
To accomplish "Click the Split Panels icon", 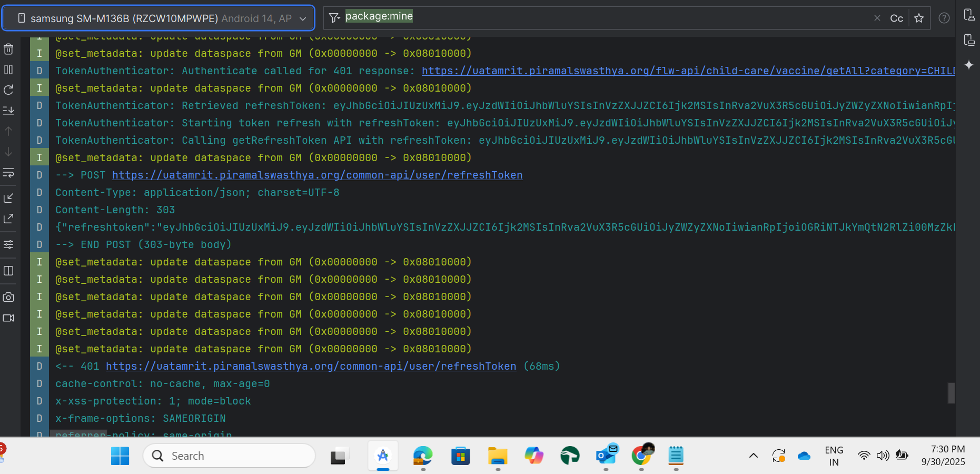I will pyautogui.click(x=8, y=271).
